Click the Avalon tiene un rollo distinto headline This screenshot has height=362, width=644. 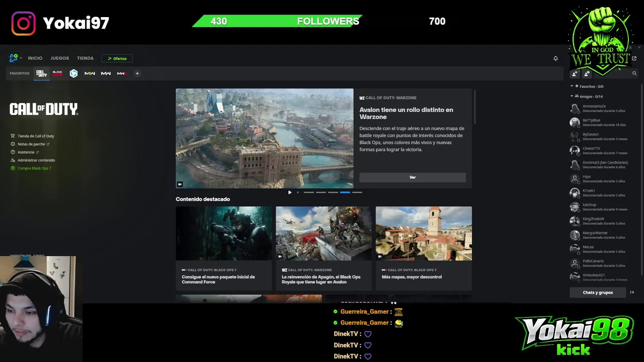[x=406, y=113]
